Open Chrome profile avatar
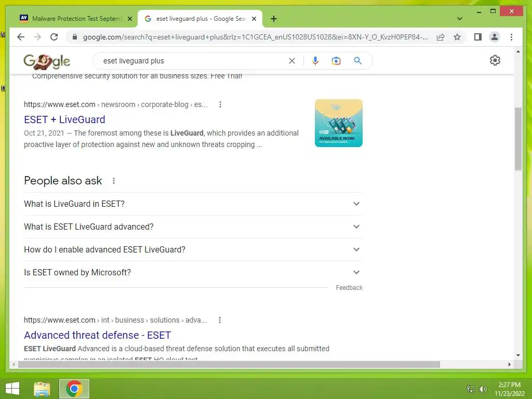Viewport: 532px width, 399px height. click(x=495, y=37)
